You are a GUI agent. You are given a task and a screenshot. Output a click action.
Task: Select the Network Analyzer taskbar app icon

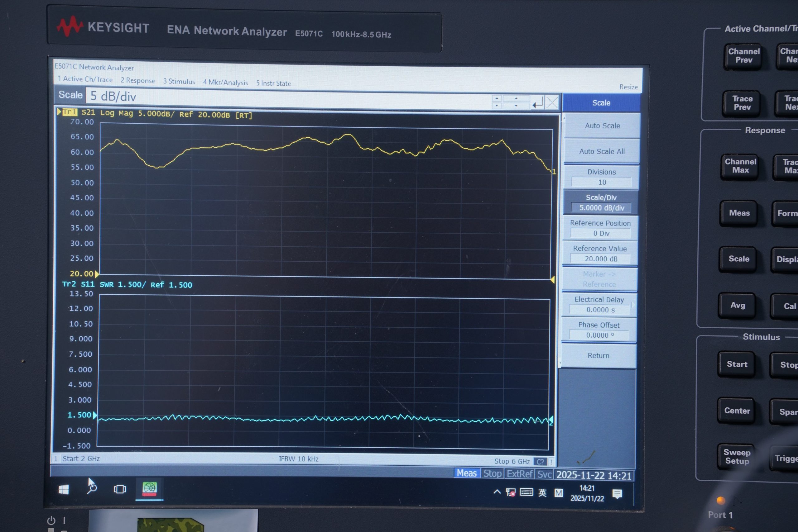coord(149,489)
